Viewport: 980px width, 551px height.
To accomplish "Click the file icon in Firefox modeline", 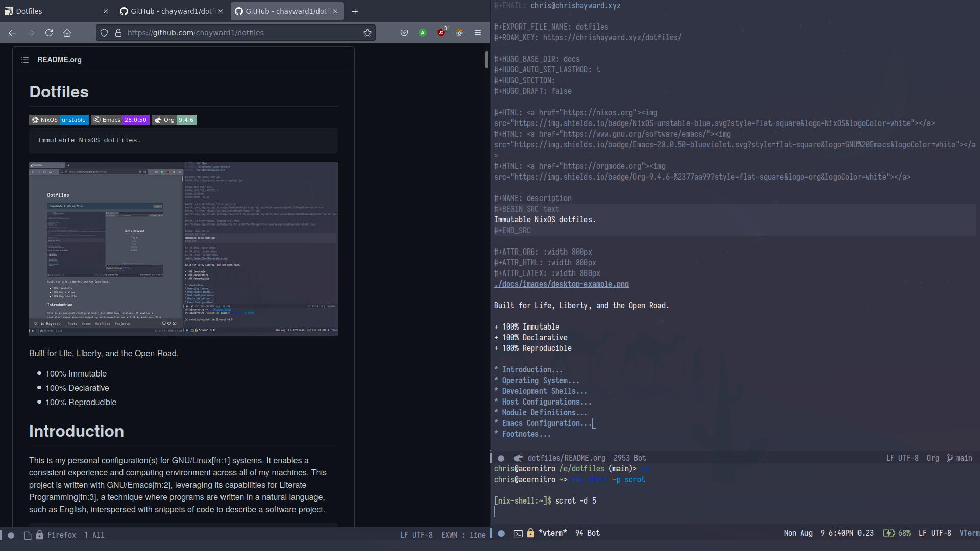I will (x=28, y=535).
